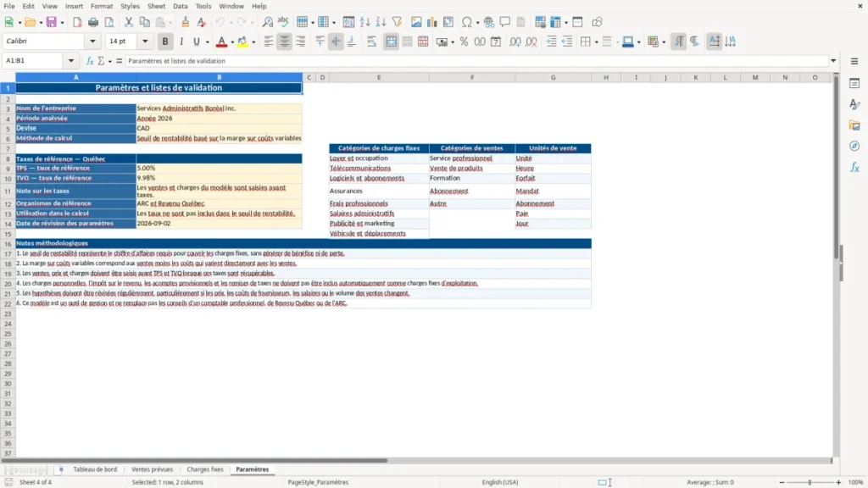Click the Formula equals button
Viewport: 868px width, 488px height.
tap(119, 61)
